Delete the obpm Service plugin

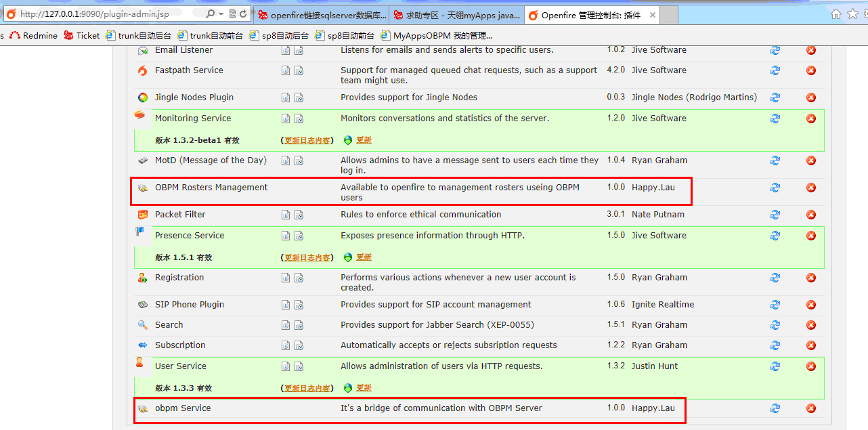tap(811, 408)
